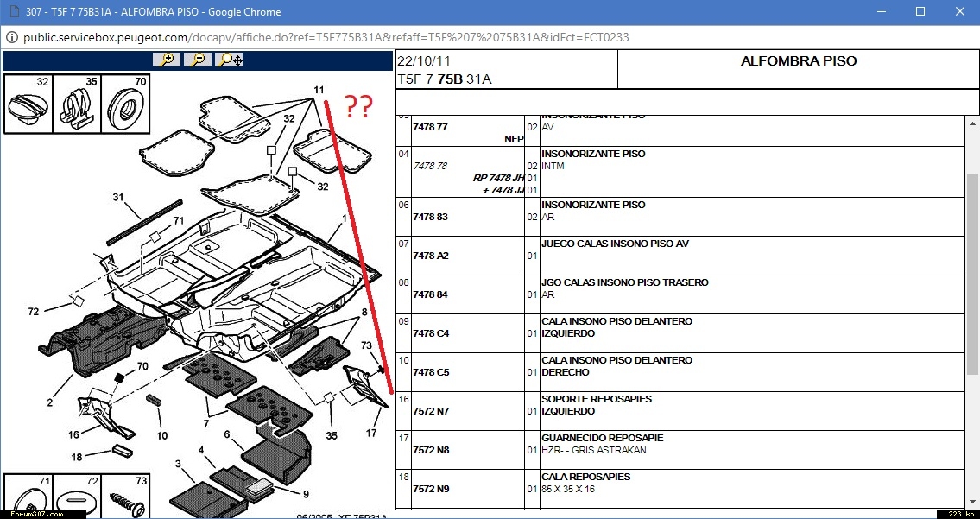Click INSONORIZANTE PISO description for part 7478 83
Viewport: 980px width, 519px height.
click(x=593, y=205)
